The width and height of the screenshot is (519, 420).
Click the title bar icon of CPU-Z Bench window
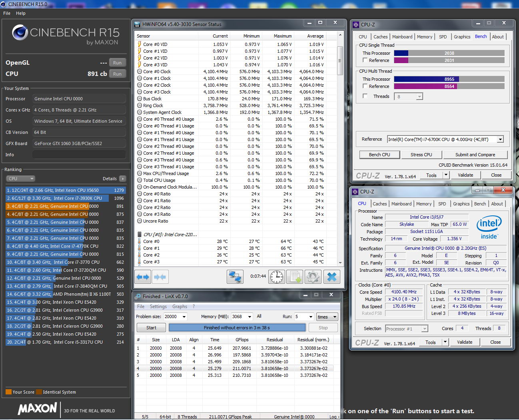coord(356,25)
